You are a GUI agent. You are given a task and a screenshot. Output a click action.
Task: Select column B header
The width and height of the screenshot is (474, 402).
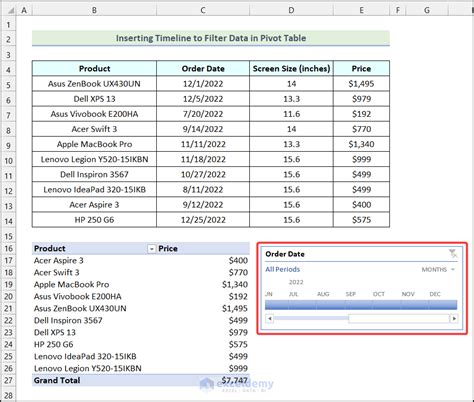coord(94,10)
